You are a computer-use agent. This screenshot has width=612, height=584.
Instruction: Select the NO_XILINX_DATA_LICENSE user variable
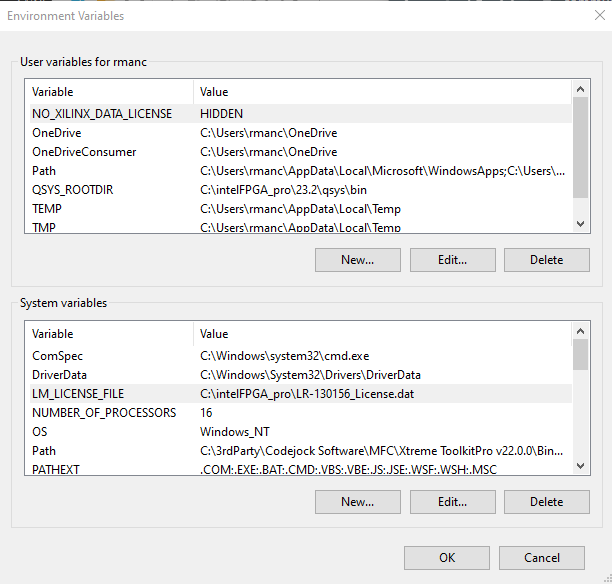(x=102, y=114)
